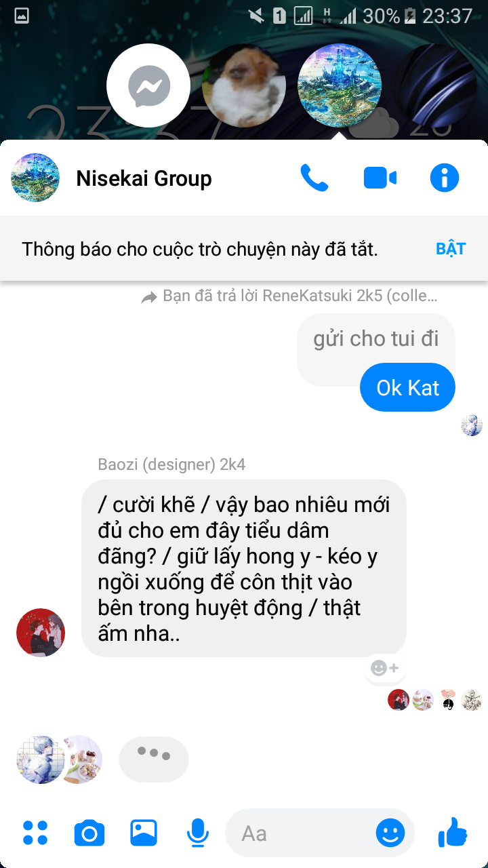Image resolution: width=488 pixels, height=868 pixels.
Task: Send a thumbs-up like
Action: [x=453, y=832]
